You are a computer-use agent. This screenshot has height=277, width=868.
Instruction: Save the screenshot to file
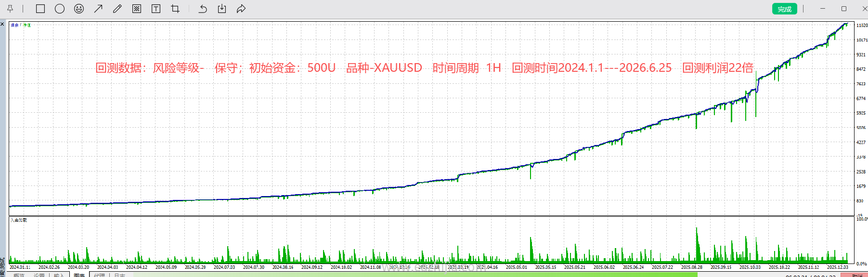pos(222,9)
